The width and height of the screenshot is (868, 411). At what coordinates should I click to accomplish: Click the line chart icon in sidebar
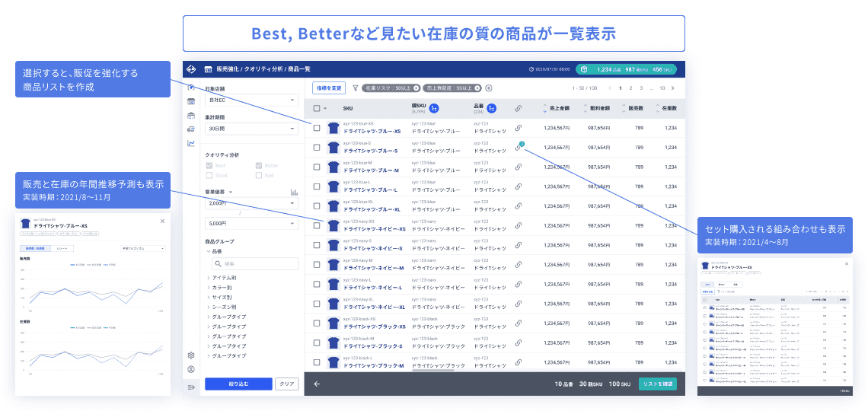tap(190, 143)
